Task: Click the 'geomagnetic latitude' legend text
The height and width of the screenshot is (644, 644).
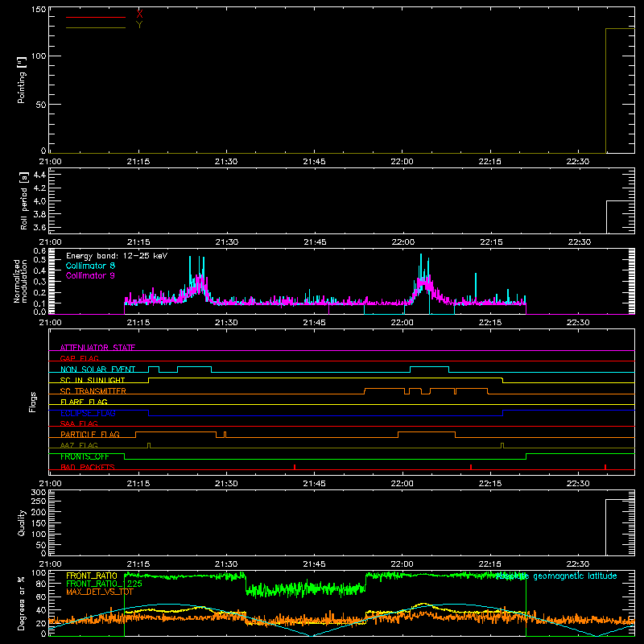Action: point(575,576)
